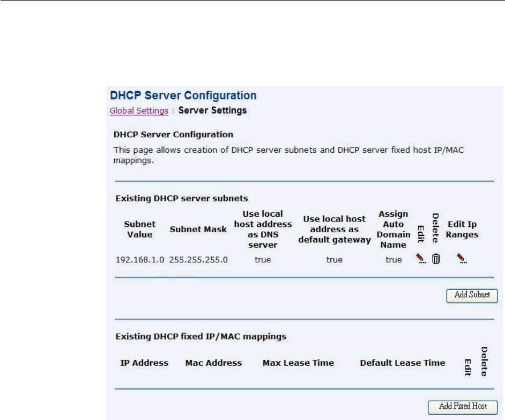Click the IP Address column header
Image resolution: width=505 pixels, height=420 pixels.
pyautogui.click(x=144, y=363)
